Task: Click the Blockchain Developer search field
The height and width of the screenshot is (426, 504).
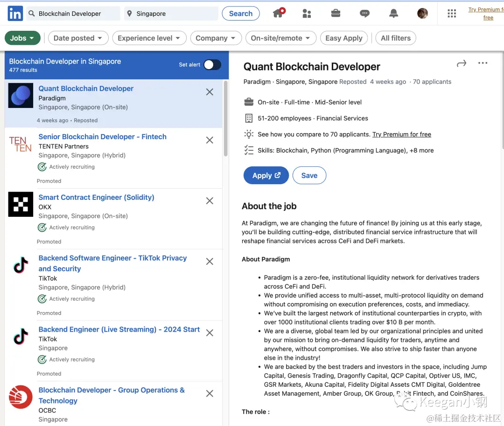Action: tap(74, 14)
